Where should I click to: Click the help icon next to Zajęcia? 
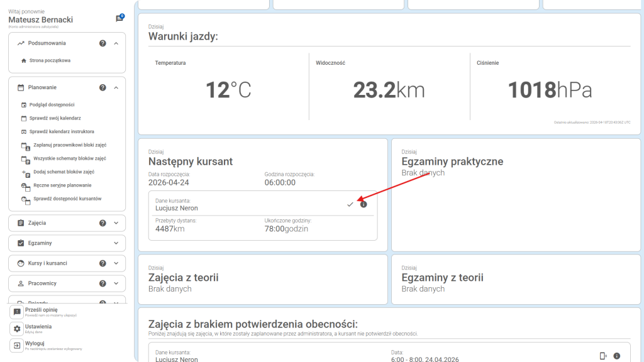pos(103,223)
